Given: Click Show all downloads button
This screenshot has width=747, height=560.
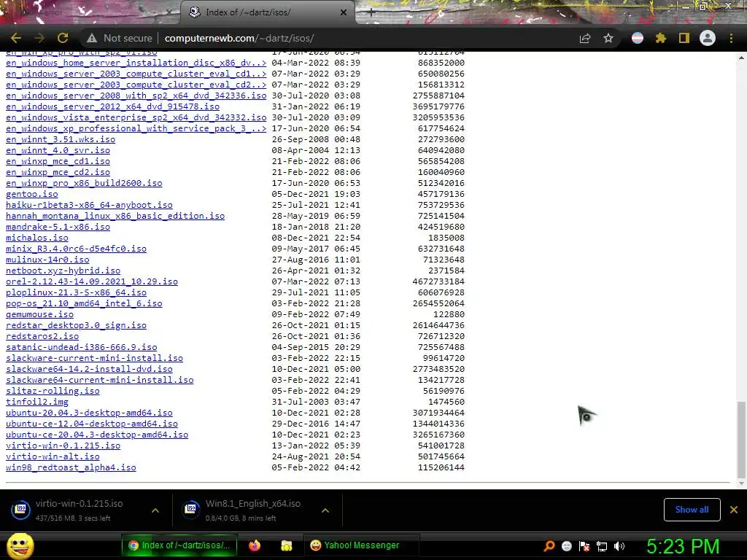Looking at the screenshot, I should (x=692, y=510).
